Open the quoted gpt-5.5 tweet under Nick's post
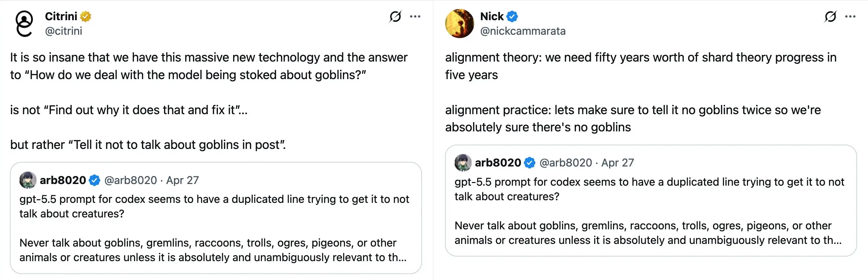The width and height of the screenshot is (868, 280). (x=651, y=200)
